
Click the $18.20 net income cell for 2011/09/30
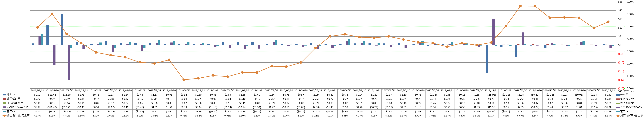click(66, 95)
